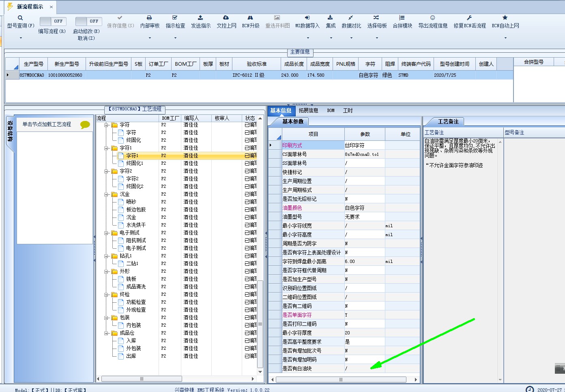Screen dimensions: 565x392
Task: Close the 新流程指示 tab
Action: click(51, 7)
